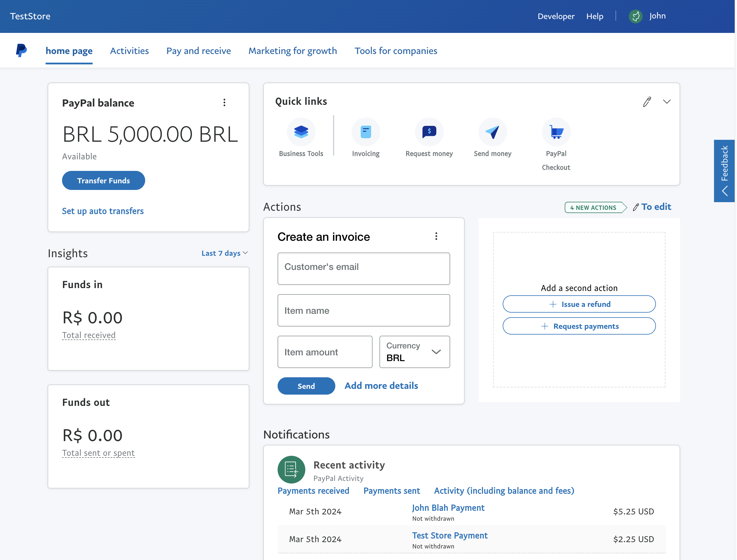Click the Send invoice button
The height and width of the screenshot is (560, 737).
pyautogui.click(x=306, y=386)
